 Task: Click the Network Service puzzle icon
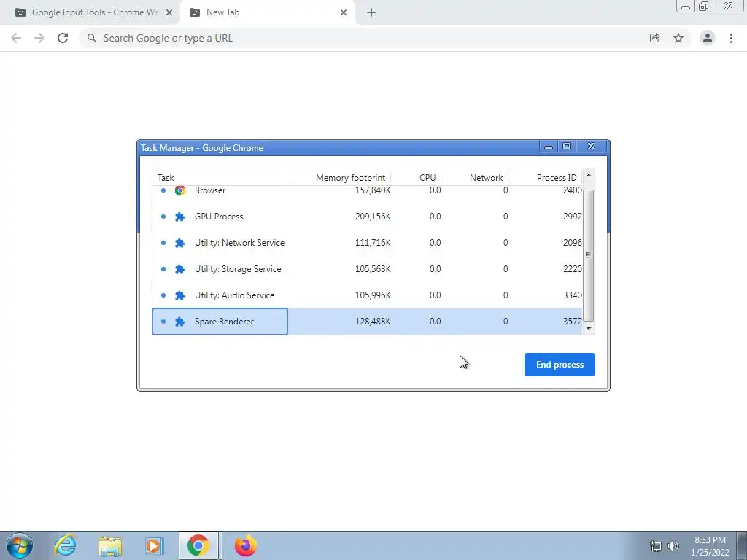coord(179,243)
